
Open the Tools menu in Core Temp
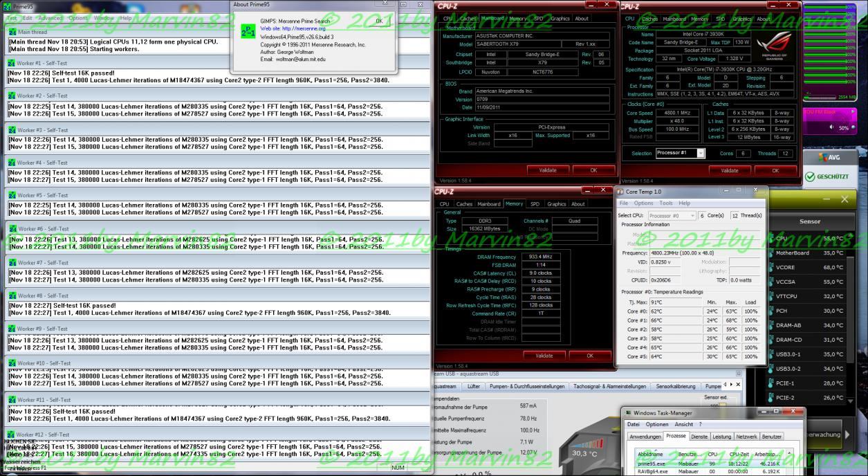(666, 203)
